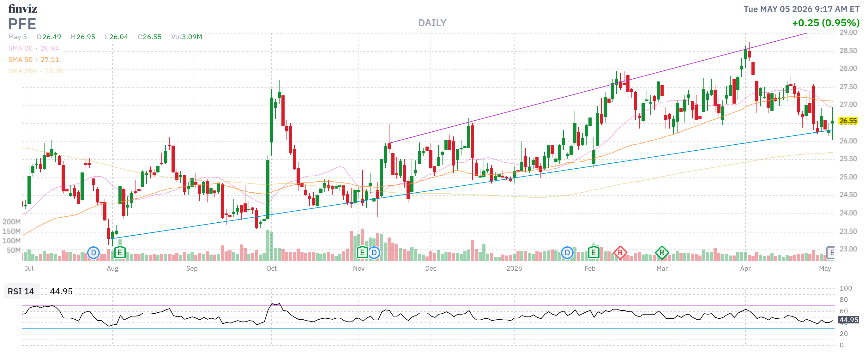This screenshot has width=868, height=355.
Task: Click the gray E marker near May
Action: [831, 253]
